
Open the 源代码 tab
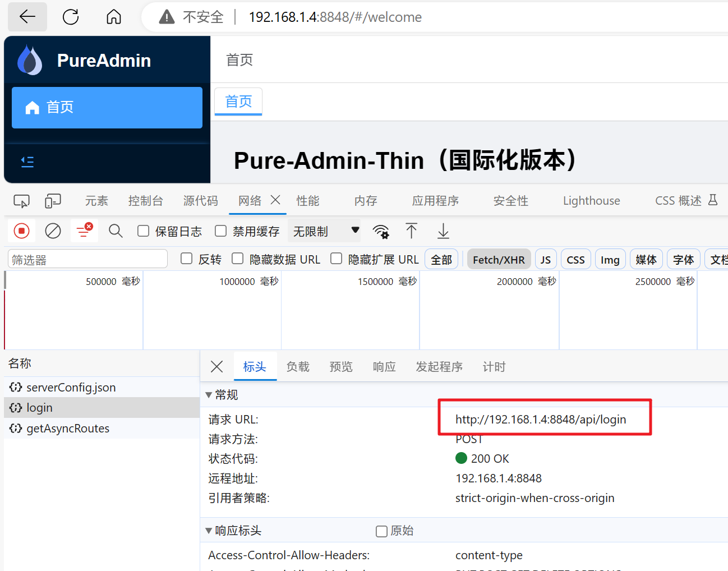201,201
